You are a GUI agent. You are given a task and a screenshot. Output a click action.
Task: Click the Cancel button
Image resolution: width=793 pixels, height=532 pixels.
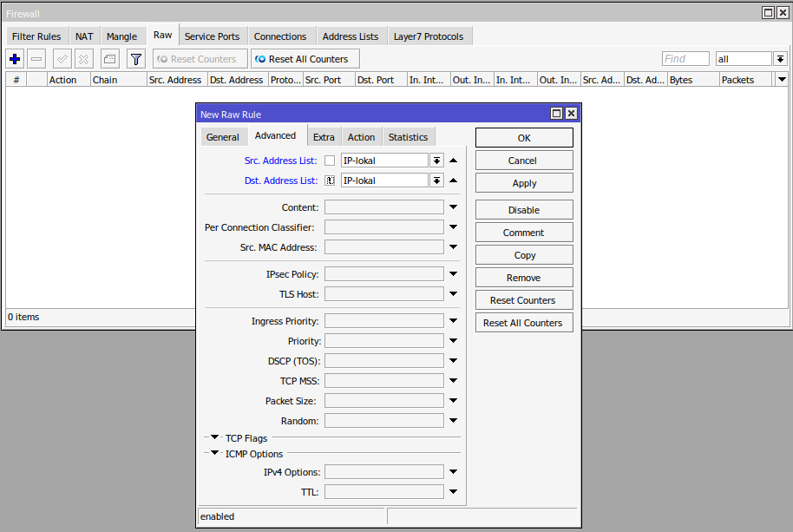click(524, 161)
